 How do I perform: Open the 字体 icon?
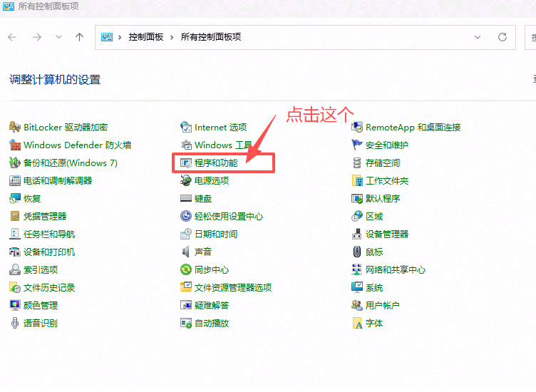click(358, 323)
